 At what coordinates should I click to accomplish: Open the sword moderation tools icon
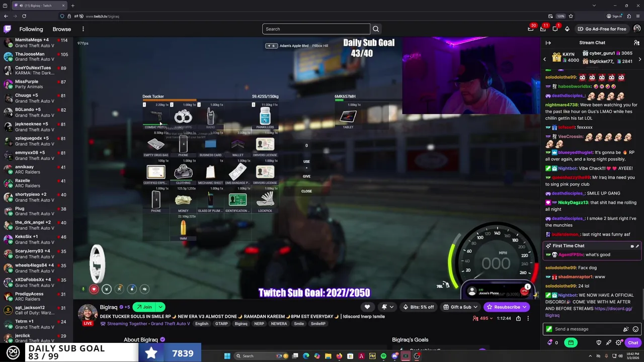pyautogui.click(x=609, y=343)
